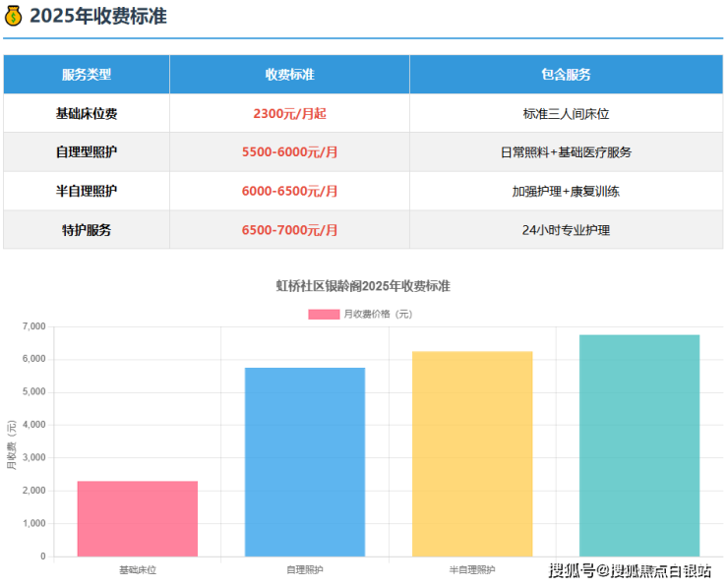Click the pink 基础床位 bar in chart

138,518
